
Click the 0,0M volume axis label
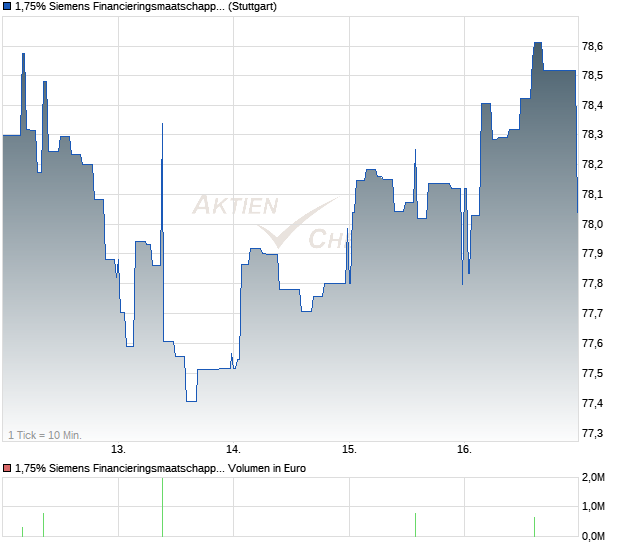click(593, 537)
